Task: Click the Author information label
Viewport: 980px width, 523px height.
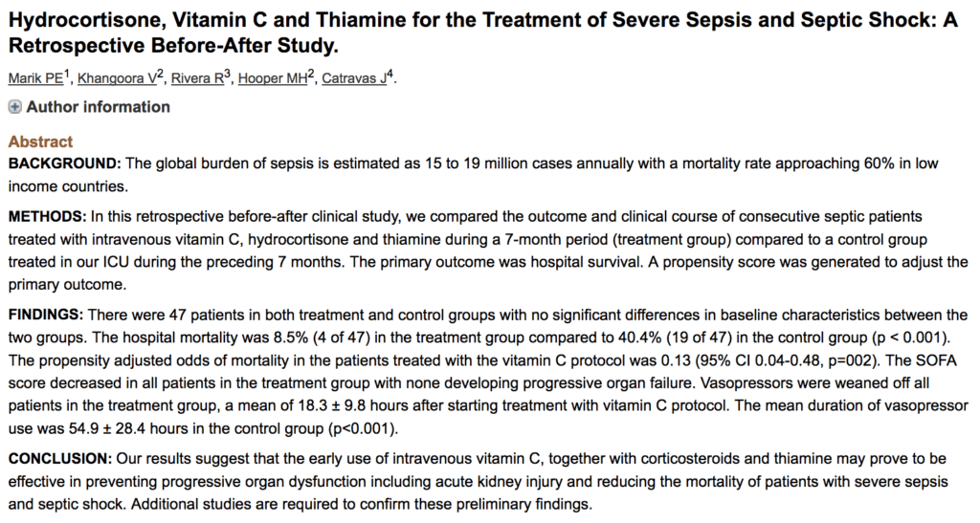Action: click(x=99, y=107)
